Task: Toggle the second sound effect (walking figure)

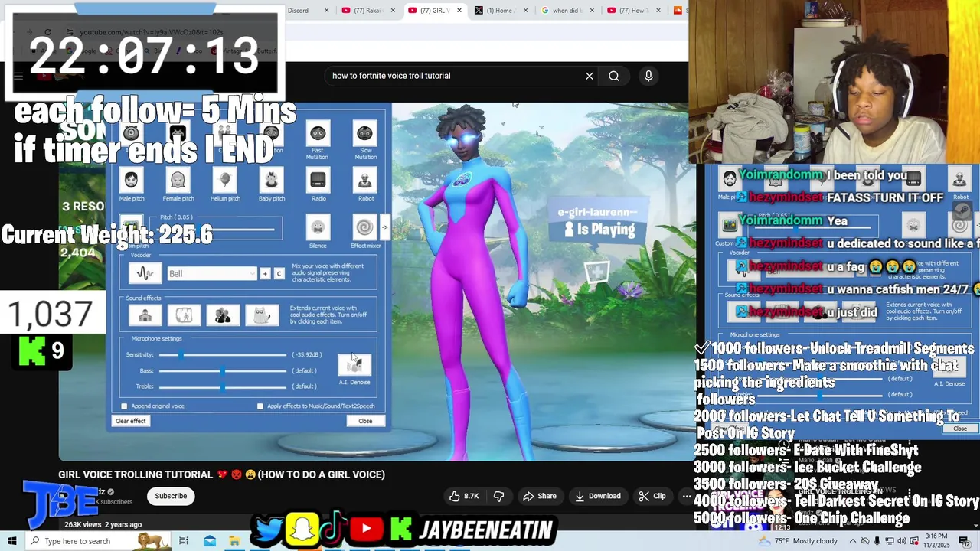Action: [x=184, y=315]
